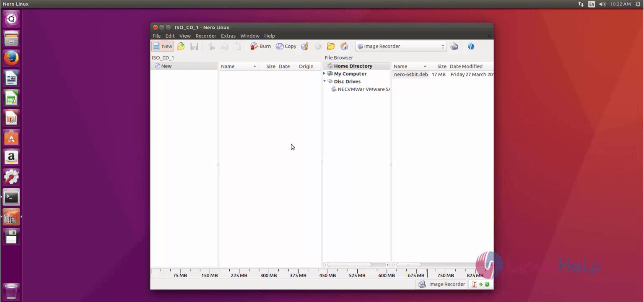Screen dimensions: 644x302
Task: Sort compilation by Origin column
Action: [309, 66]
